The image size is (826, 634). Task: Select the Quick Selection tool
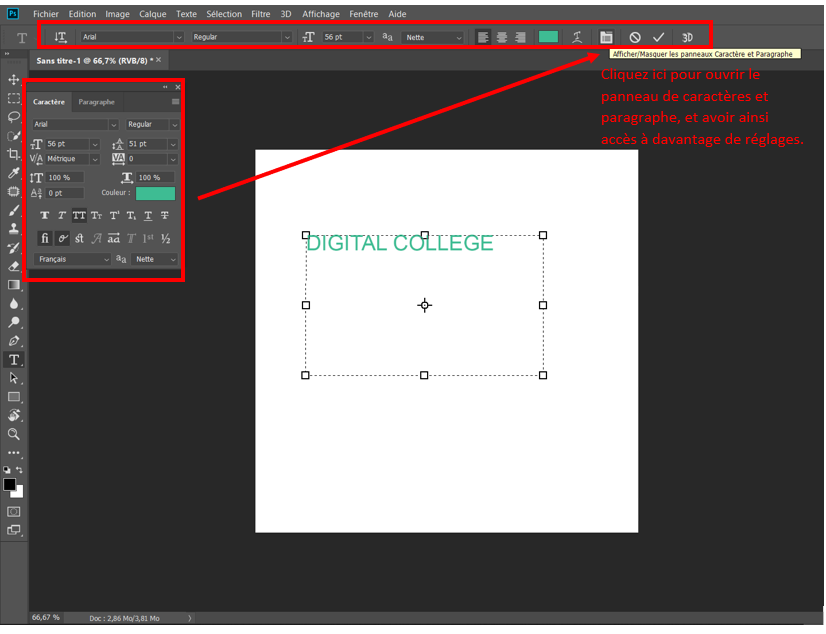tap(14, 136)
